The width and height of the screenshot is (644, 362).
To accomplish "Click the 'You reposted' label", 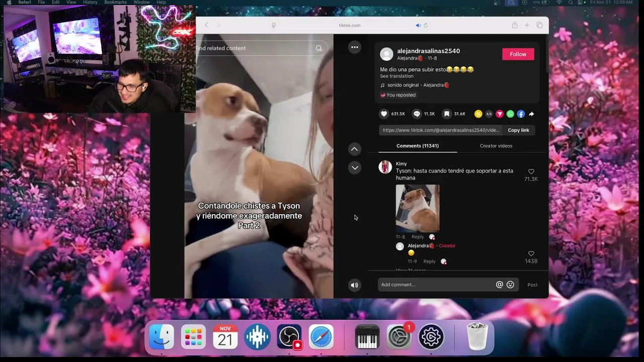I will [398, 95].
